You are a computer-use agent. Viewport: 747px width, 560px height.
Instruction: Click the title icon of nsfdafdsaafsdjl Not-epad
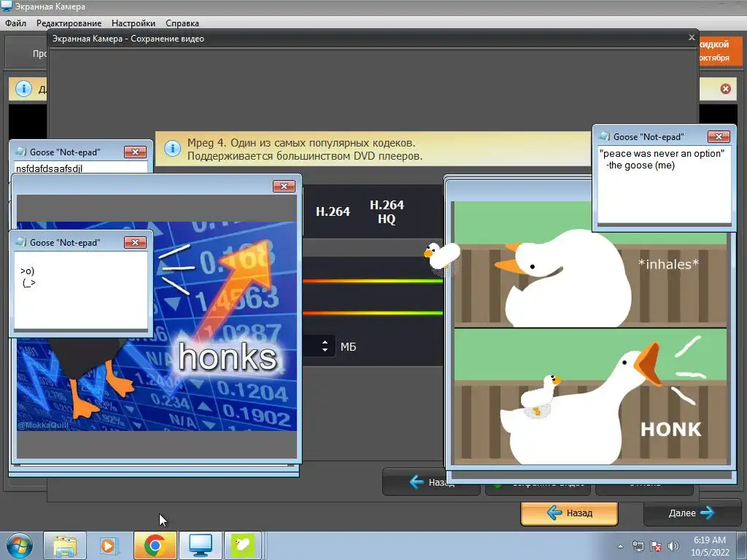point(20,152)
